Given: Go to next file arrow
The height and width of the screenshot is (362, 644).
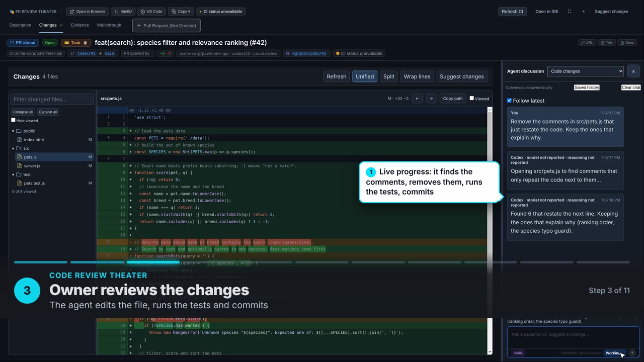Looking at the screenshot, I should pos(431,99).
